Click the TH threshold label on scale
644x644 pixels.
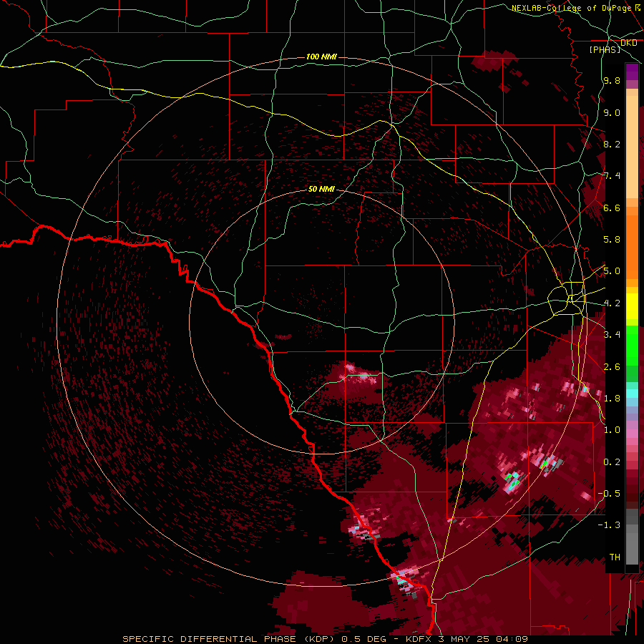tap(615, 557)
